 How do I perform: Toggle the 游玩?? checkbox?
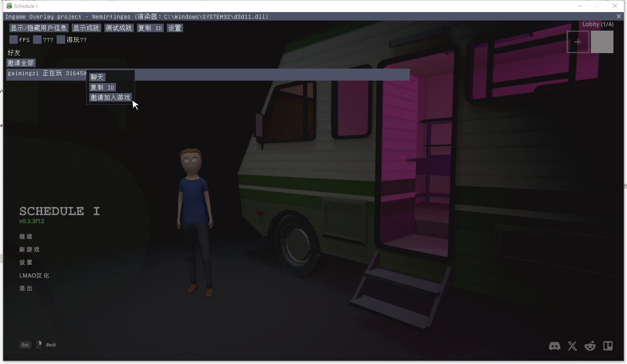tap(61, 40)
